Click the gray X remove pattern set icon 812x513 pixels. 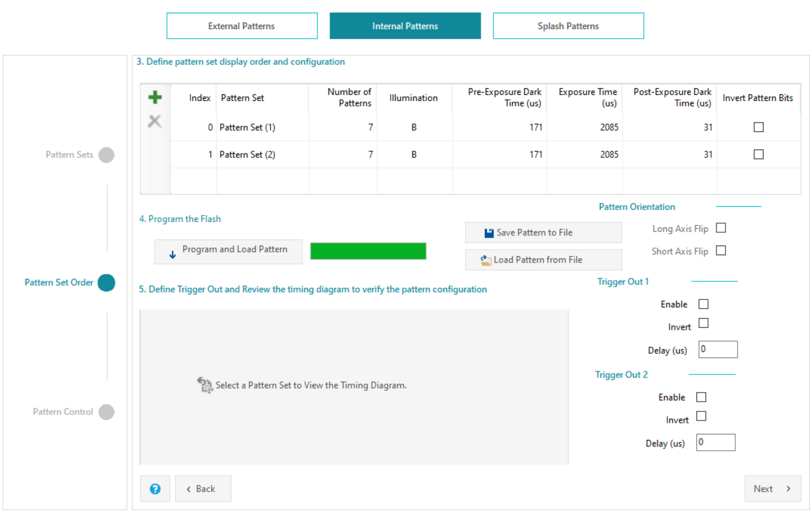click(155, 122)
